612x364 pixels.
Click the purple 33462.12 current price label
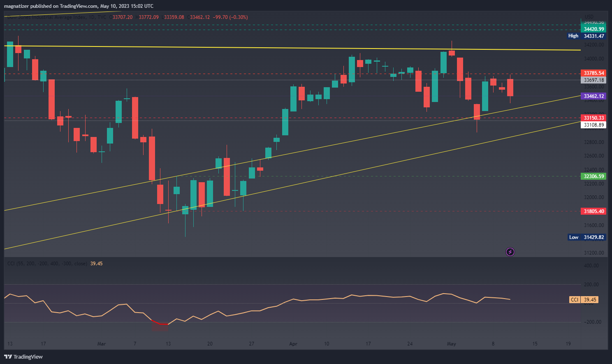(x=593, y=96)
